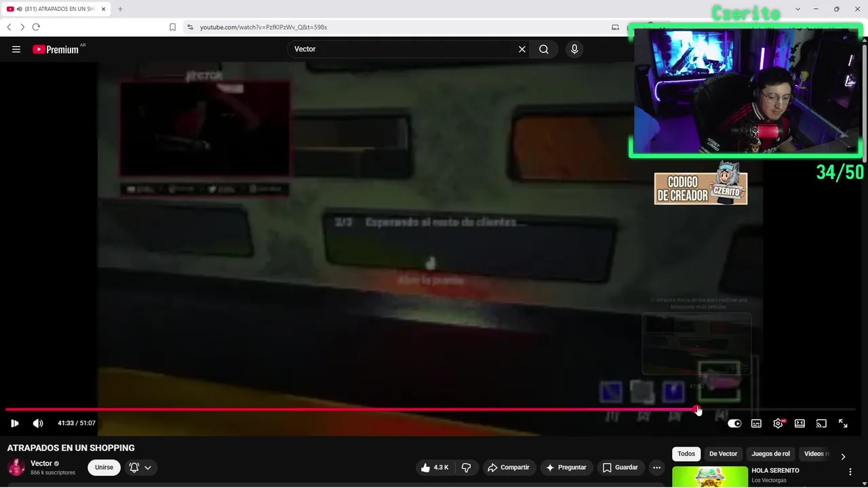Open notification bell dropdown
This screenshot has height=488, width=868.
pos(140,468)
